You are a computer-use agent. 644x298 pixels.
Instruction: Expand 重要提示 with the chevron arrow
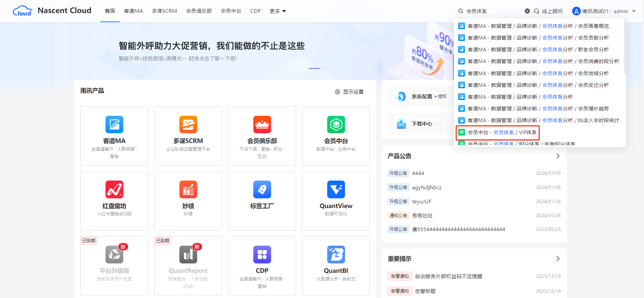[x=558, y=259]
